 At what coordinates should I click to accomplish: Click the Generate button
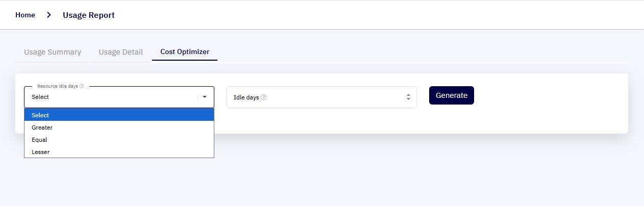452,95
